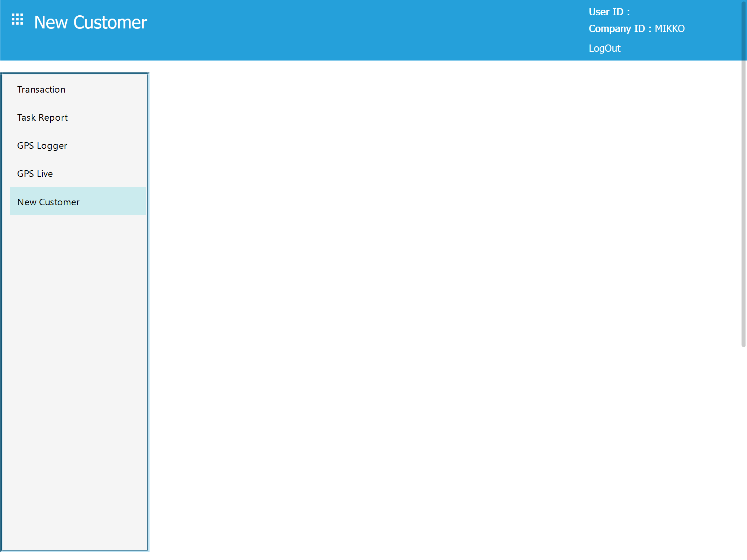Select Task Report in the sidebar
This screenshot has height=560, width=747.
42,118
